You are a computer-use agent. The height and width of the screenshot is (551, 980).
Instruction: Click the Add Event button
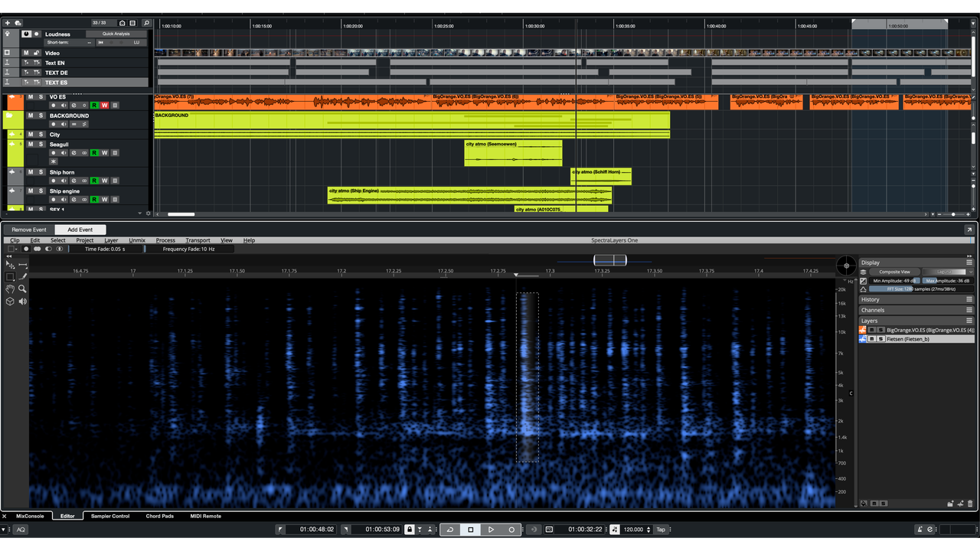coord(80,230)
